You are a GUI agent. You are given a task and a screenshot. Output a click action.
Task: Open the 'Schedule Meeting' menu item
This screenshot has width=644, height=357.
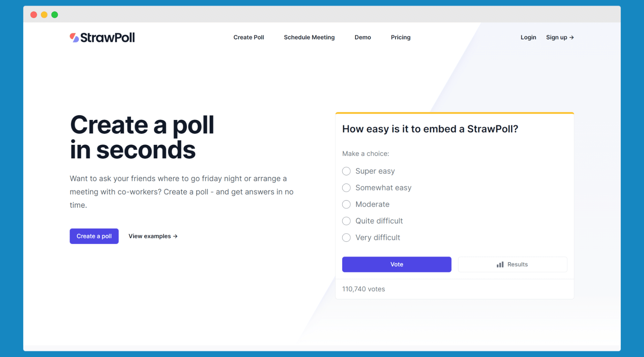pyautogui.click(x=309, y=37)
